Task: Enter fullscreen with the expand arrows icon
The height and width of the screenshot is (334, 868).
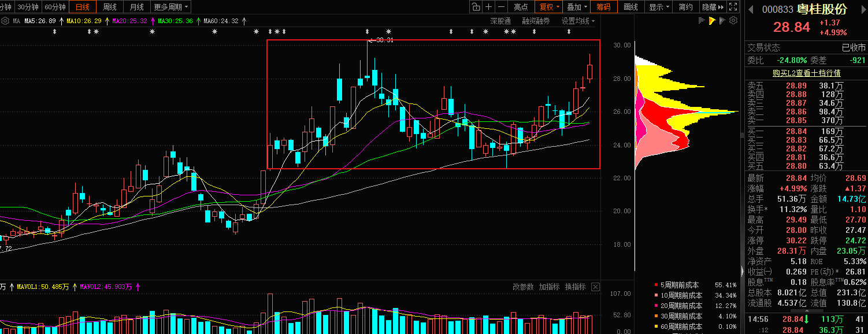Action: pos(733,7)
